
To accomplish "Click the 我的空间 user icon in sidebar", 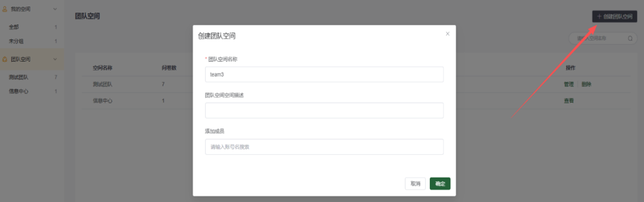I will tap(5, 9).
